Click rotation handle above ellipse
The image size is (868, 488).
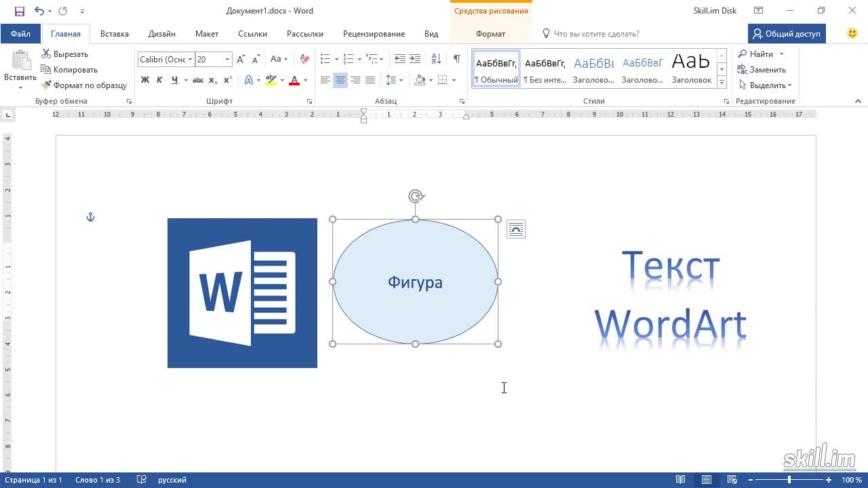tap(416, 197)
